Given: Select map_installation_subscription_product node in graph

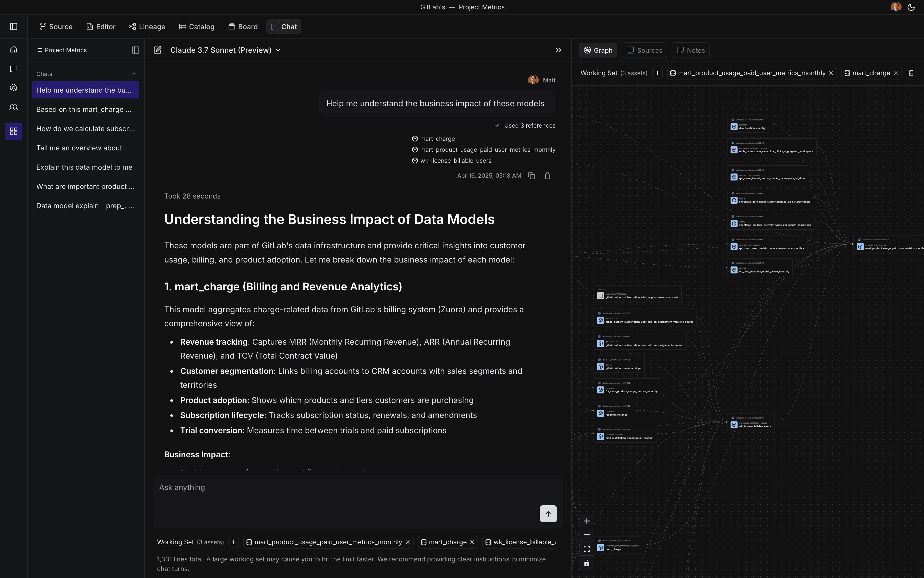Looking at the screenshot, I should [625, 434].
